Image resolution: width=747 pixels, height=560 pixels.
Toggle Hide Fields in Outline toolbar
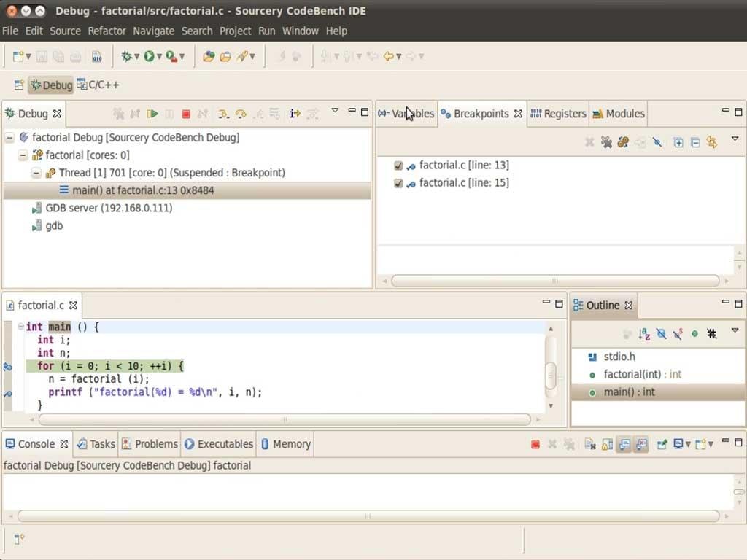click(661, 334)
